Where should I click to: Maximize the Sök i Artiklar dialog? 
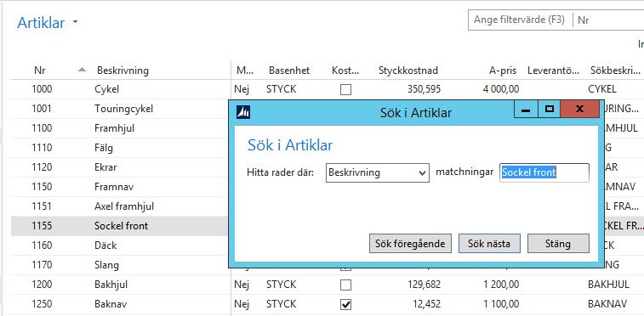549,110
